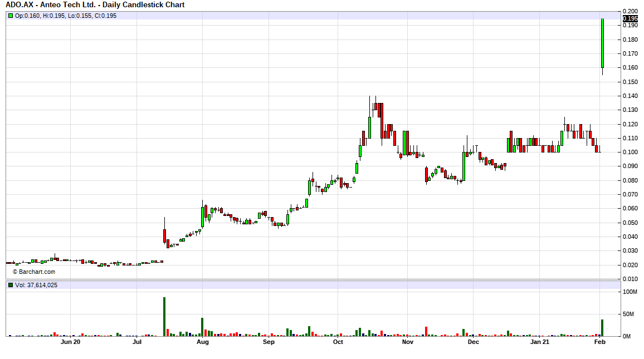
Task: Click the 'Jul' date axis label
Action: pyautogui.click(x=137, y=342)
